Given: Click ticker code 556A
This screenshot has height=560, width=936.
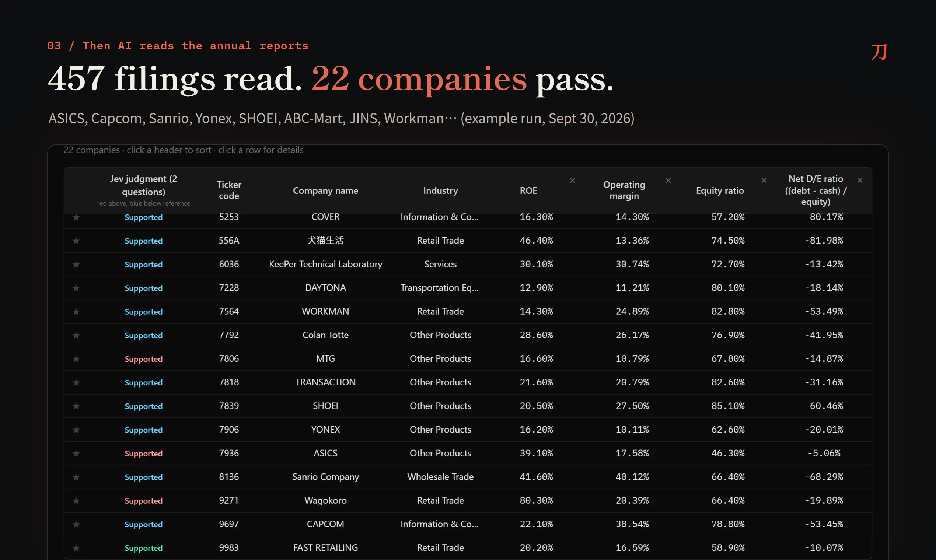Looking at the screenshot, I should tap(229, 240).
